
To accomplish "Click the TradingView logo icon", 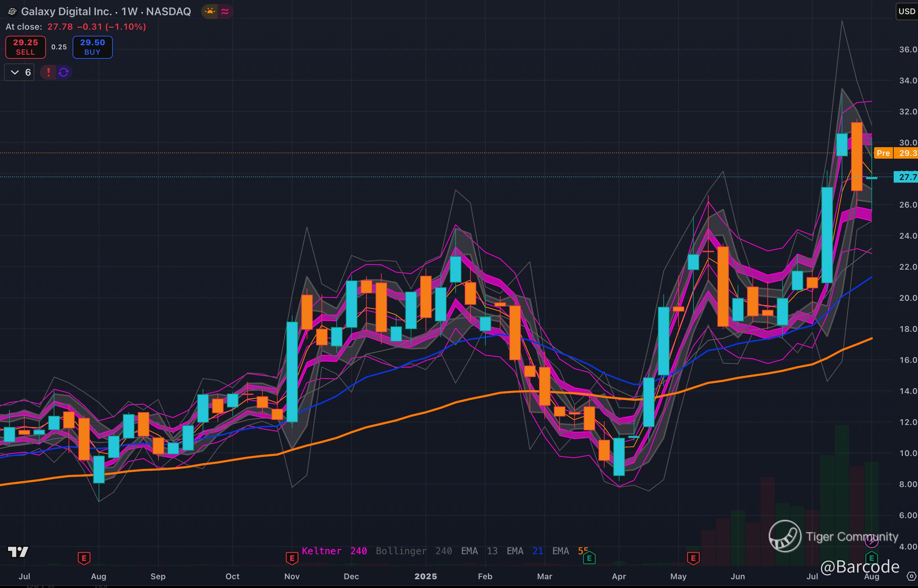I will point(18,552).
